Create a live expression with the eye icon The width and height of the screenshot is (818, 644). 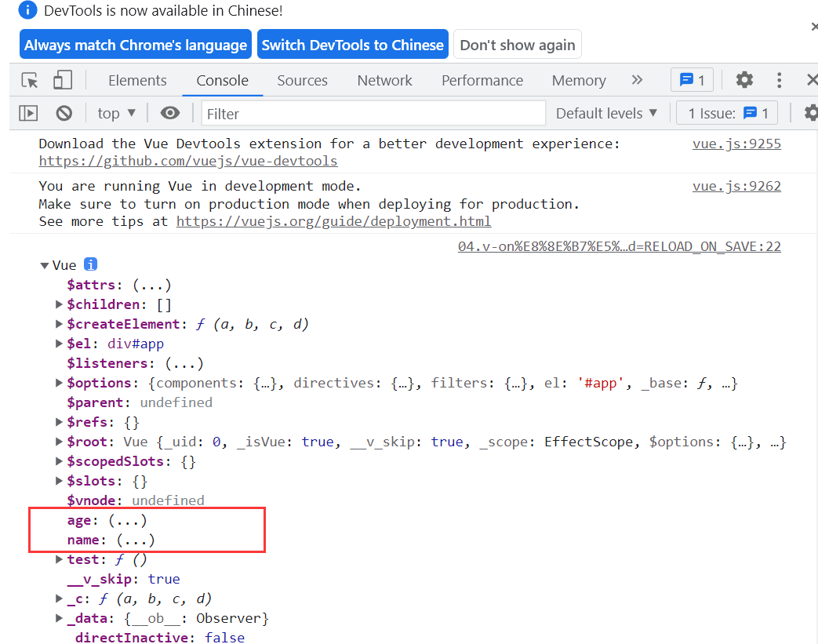point(169,114)
